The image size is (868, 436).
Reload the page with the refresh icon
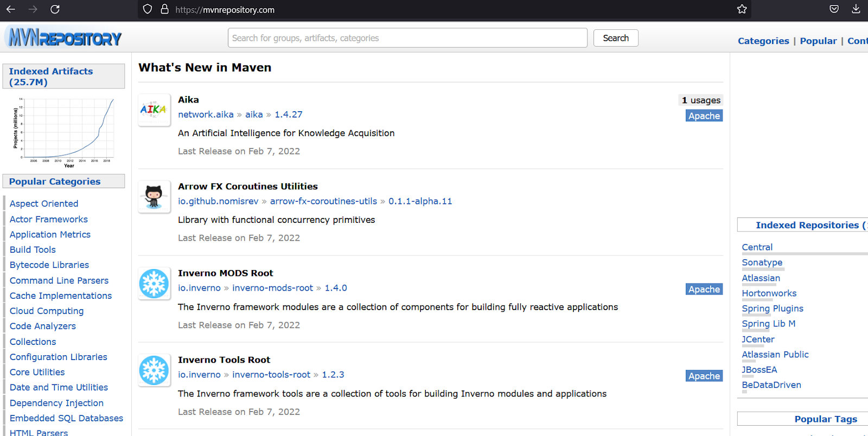click(x=55, y=9)
